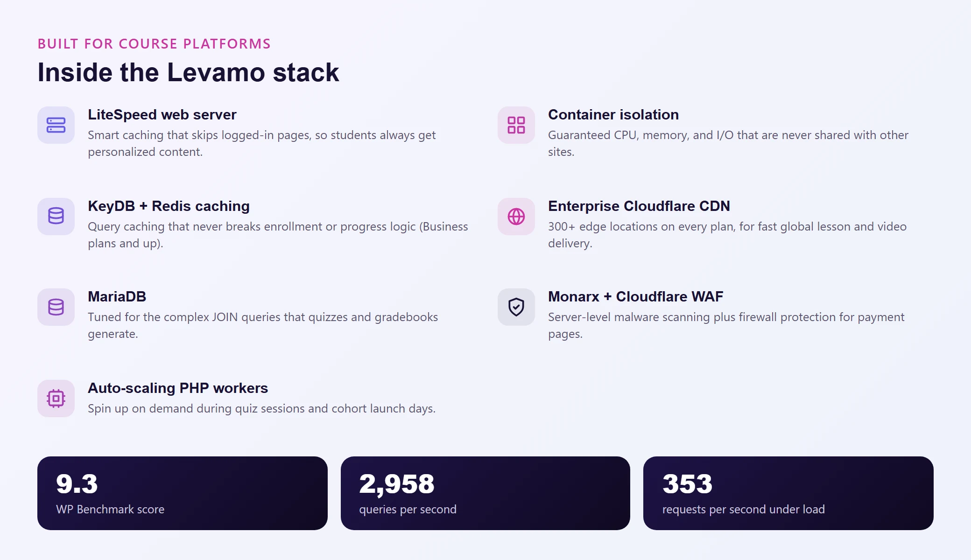Click the '300+ edge locations' description
971x560 pixels.
[727, 235]
